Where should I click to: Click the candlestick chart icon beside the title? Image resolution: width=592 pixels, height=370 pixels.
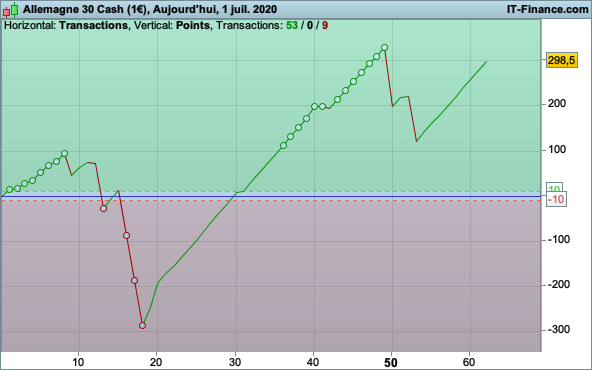tap(11, 10)
